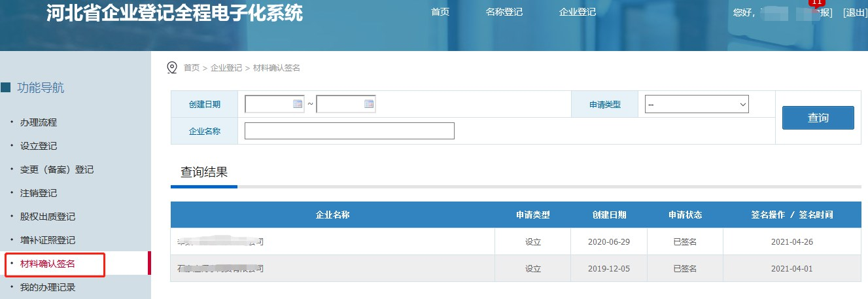Expand the 申请类型 dropdown
The height and width of the screenshot is (299, 868).
point(696,104)
